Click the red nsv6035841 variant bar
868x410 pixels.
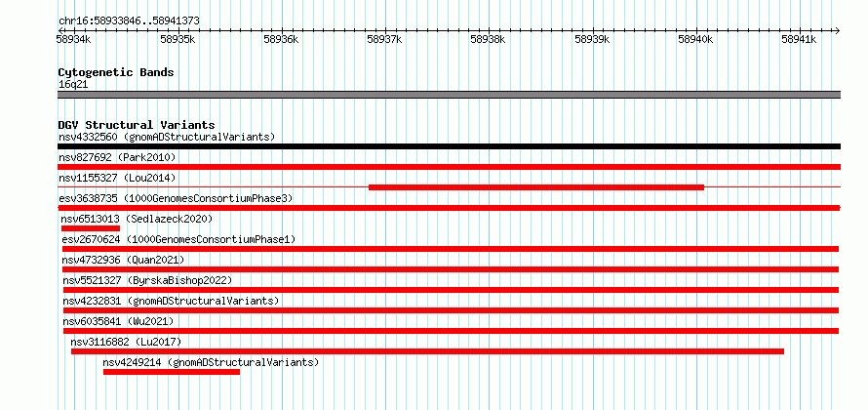pos(452,331)
